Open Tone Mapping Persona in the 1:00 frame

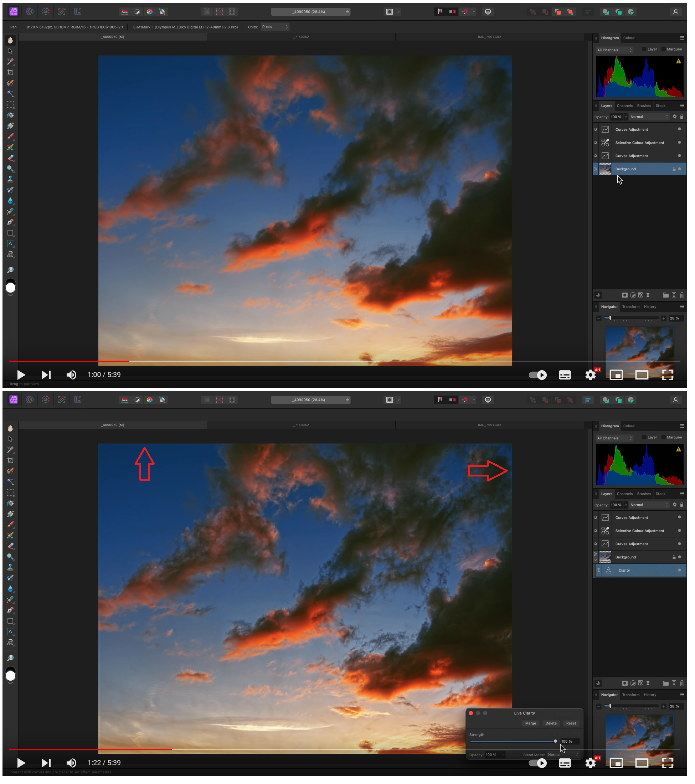click(62, 11)
